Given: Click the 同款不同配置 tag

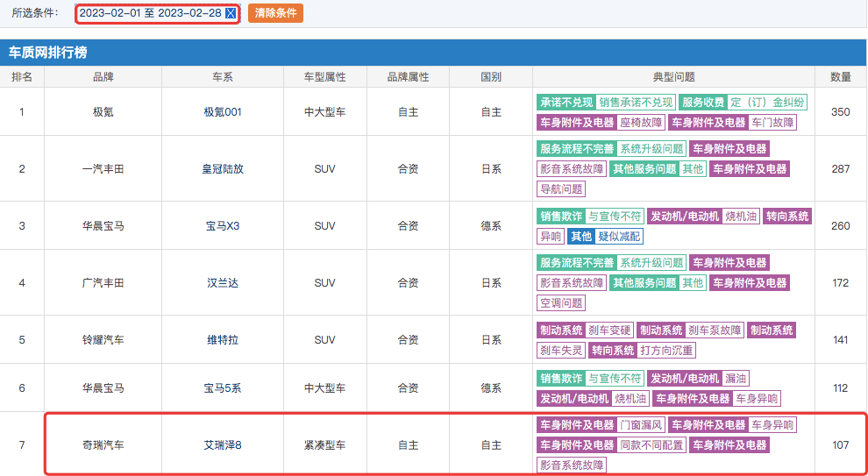Looking at the screenshot, I should tap(651, 444).
